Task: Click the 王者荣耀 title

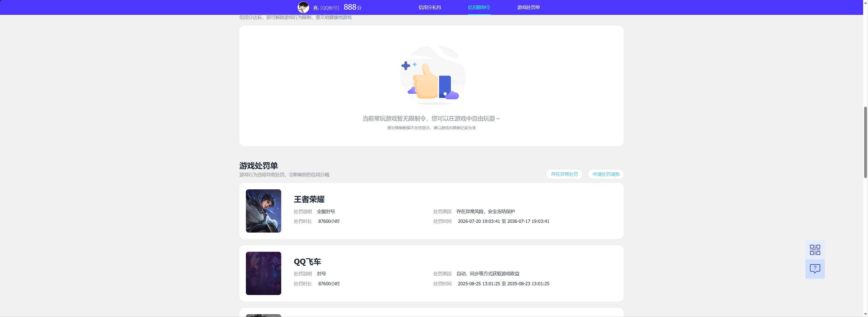Action: click(309, 199)
